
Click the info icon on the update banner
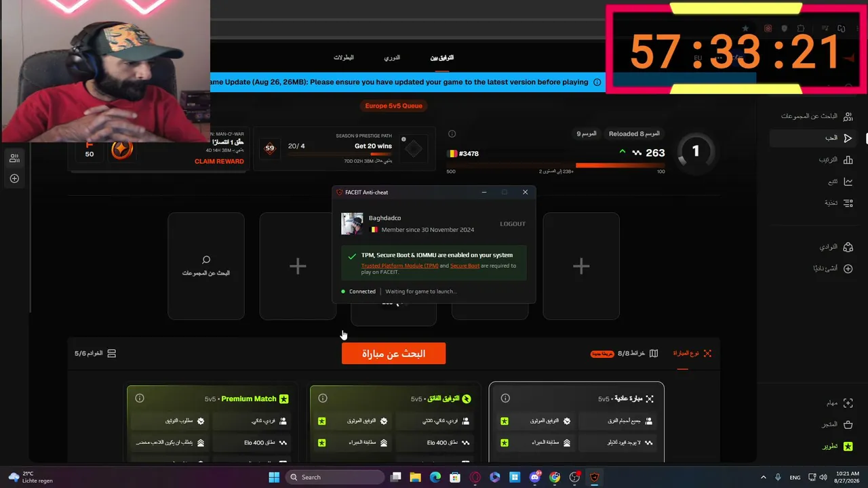pos(597,82)
